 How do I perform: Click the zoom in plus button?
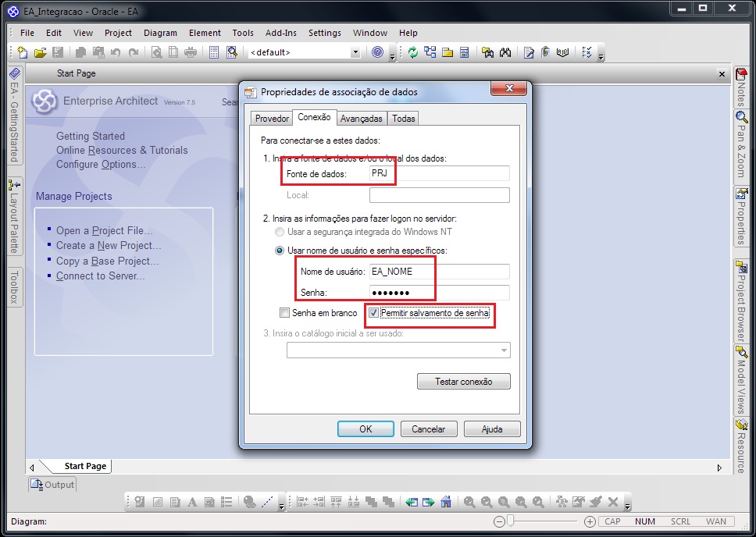[x=589, y=521]
